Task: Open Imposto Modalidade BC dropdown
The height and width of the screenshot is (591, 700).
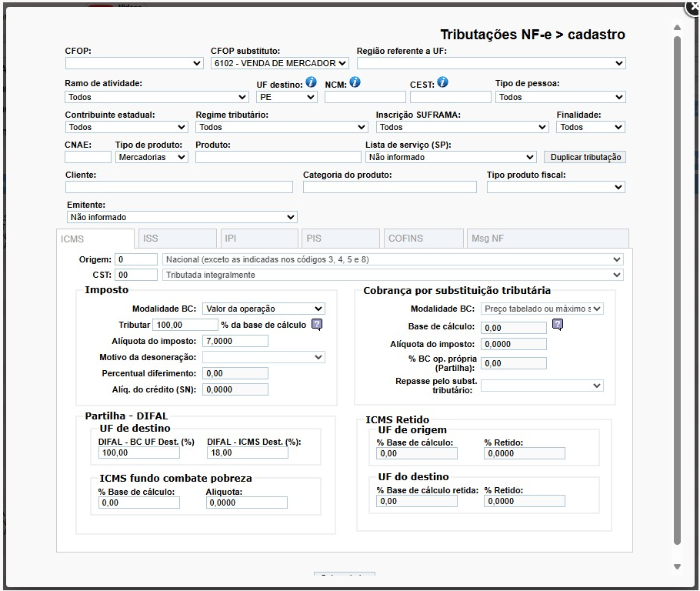Action: coord(263,309)
